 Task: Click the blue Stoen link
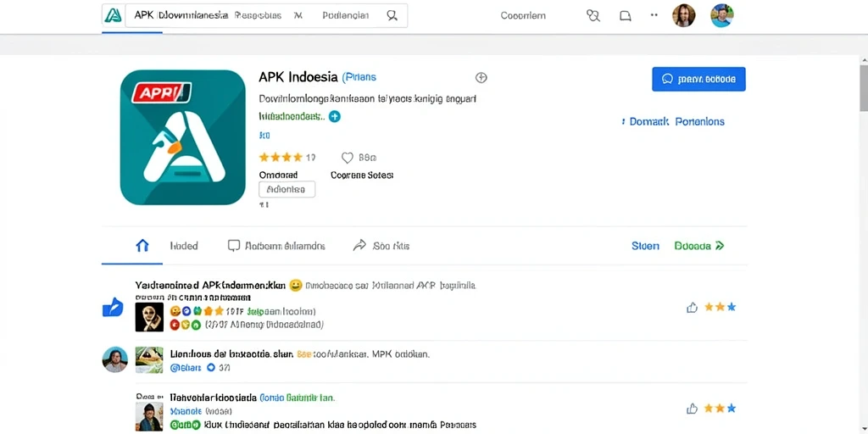pyautogui.click(x=645, y=246)
